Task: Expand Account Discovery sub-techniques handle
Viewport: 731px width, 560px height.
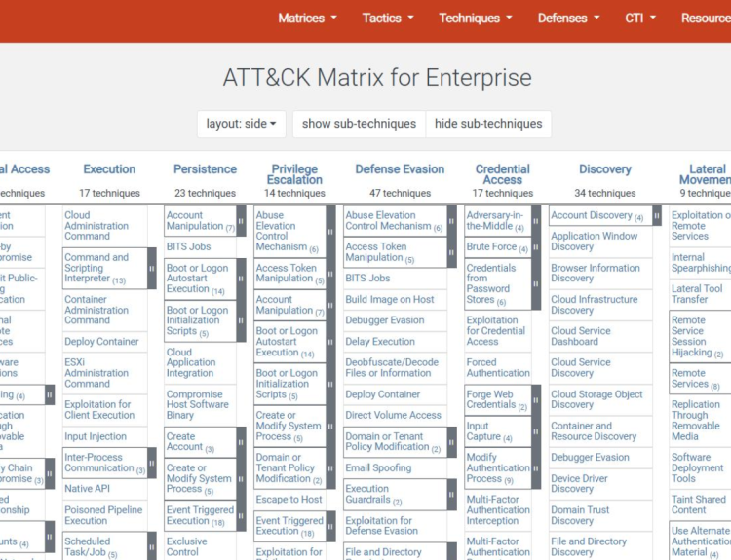Action: coord(657,215)
